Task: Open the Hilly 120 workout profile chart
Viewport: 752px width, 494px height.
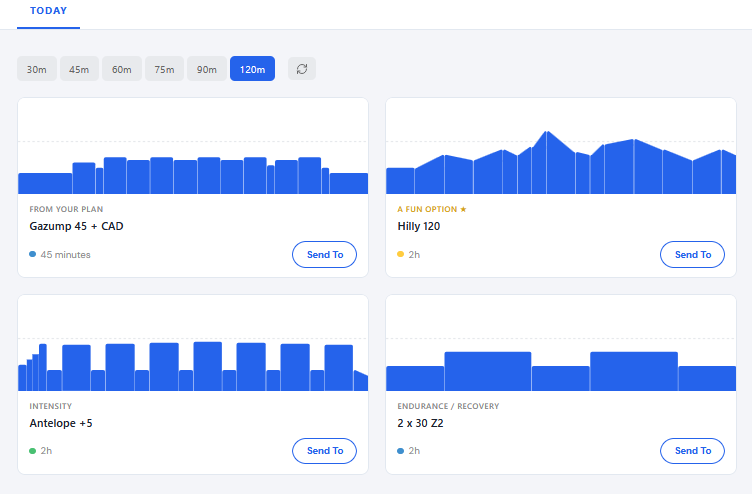Action: pyautogui.click(x=561, y=146)
